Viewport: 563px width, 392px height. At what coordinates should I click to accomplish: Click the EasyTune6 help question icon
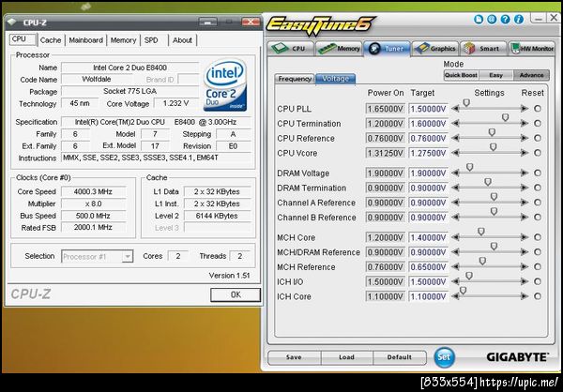(x=505, y=19)
